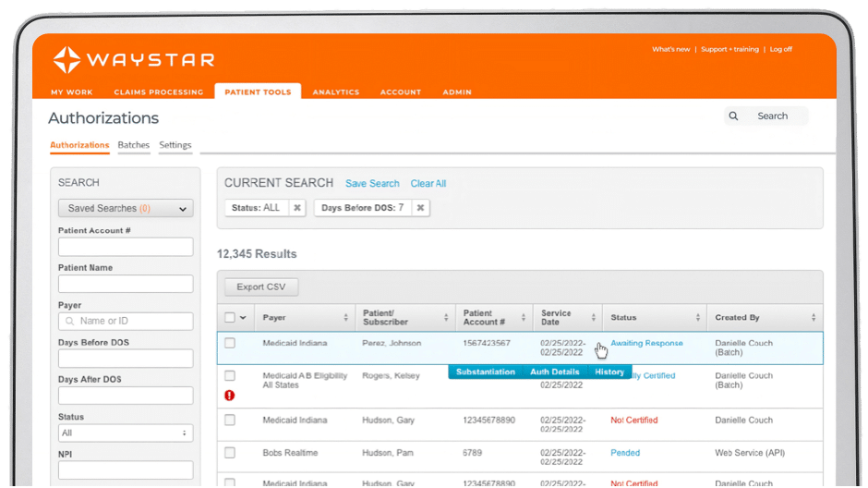This screenshot has height=488, width=868.
Task: Click the search magnifier icon at top right
Action: click(733, 116)
